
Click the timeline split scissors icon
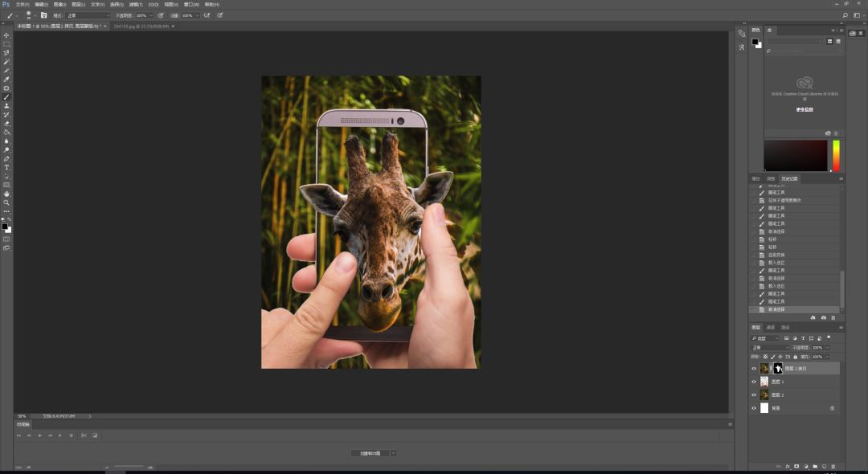[83, 435]
